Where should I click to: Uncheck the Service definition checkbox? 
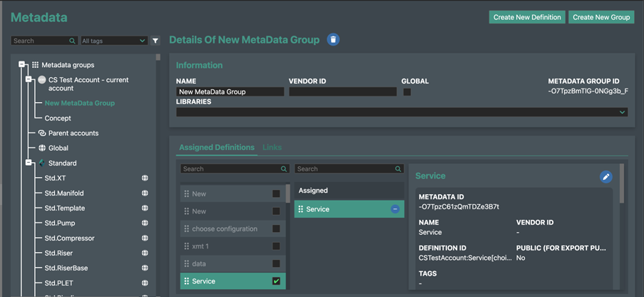point(276,281)
